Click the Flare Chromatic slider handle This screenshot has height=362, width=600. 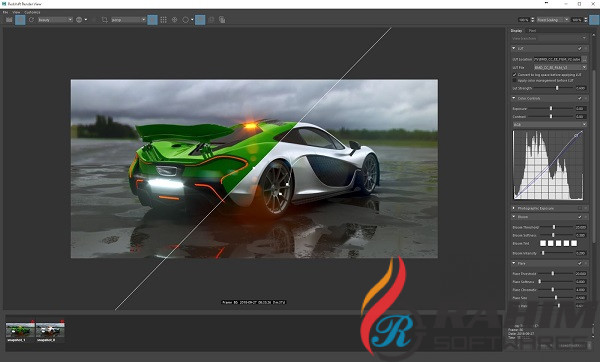click(553, 290)
